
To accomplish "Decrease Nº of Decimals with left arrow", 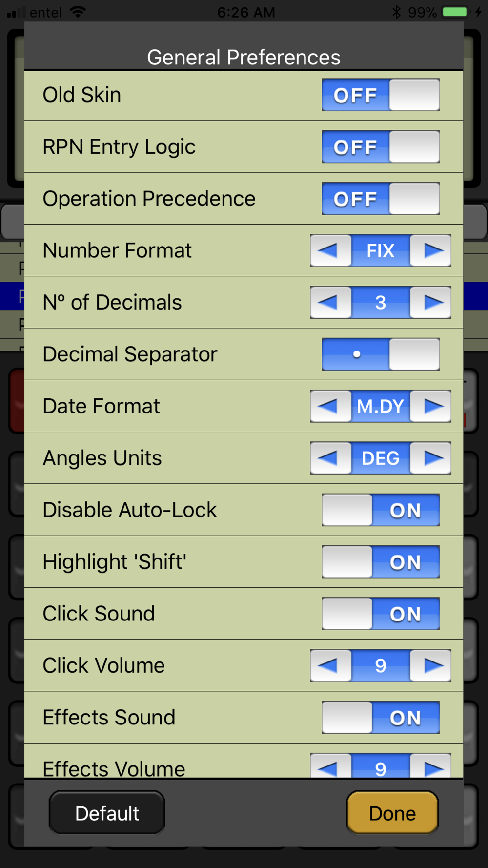I will coord(330,302).
